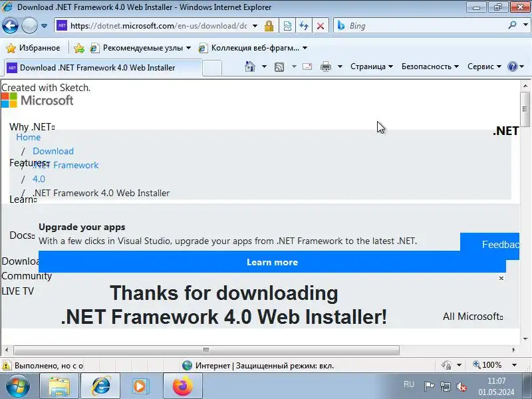This screenshot has height=399, width=532.
Task: Open the LIVE TV link
Action: click(x=18, y=291)
